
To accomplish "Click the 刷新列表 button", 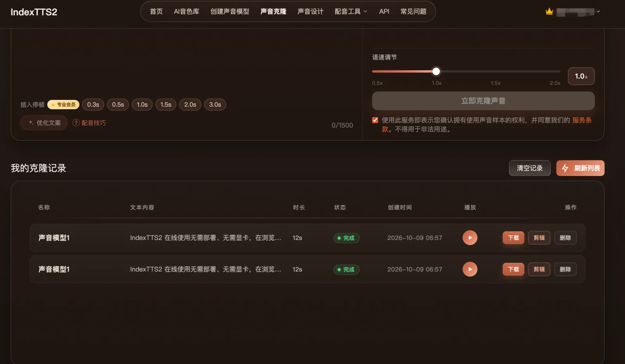I will pos(580,168).
